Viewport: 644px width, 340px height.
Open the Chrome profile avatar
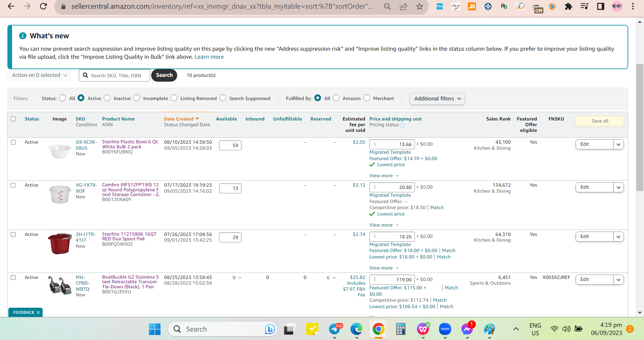click(x=617, y=6)
